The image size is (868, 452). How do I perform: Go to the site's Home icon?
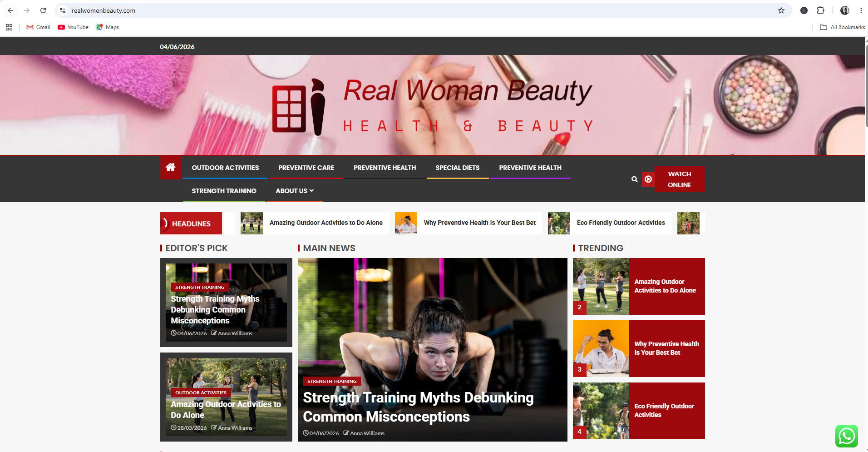[x=171, y=168]
